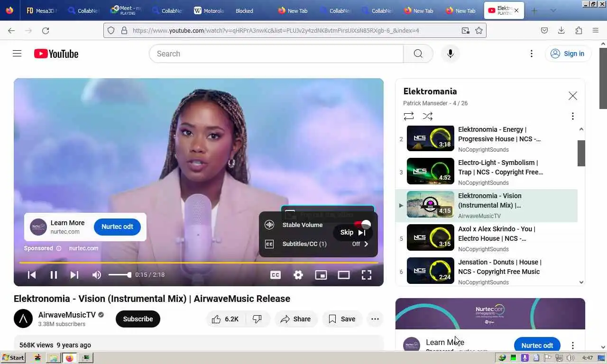Screen dimensions: 607x364
Task: Enable theater mode
Action: click(344, 275)
